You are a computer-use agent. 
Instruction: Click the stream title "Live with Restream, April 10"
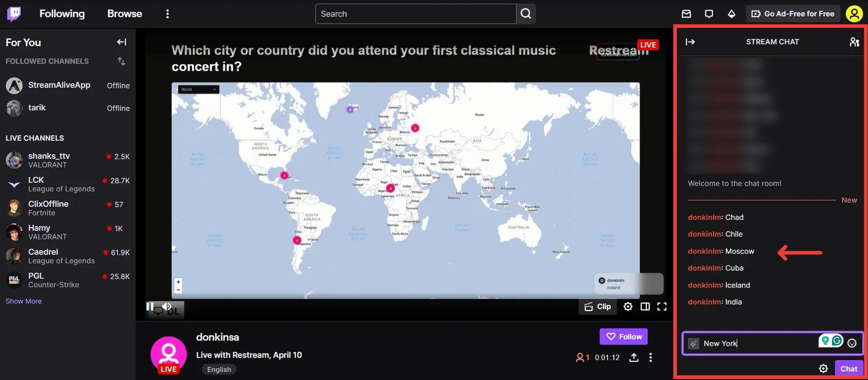pyautogui.click(x=249, y=355)
